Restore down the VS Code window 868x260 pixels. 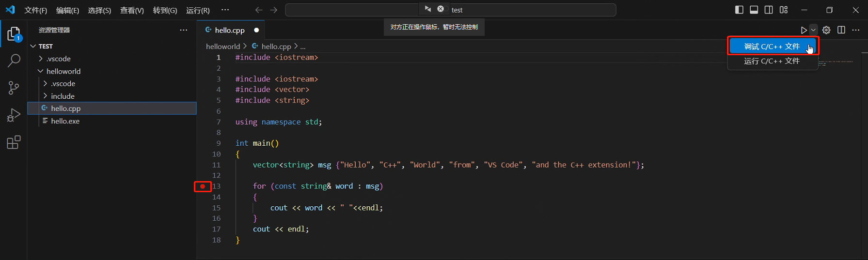tap(830, 10)
